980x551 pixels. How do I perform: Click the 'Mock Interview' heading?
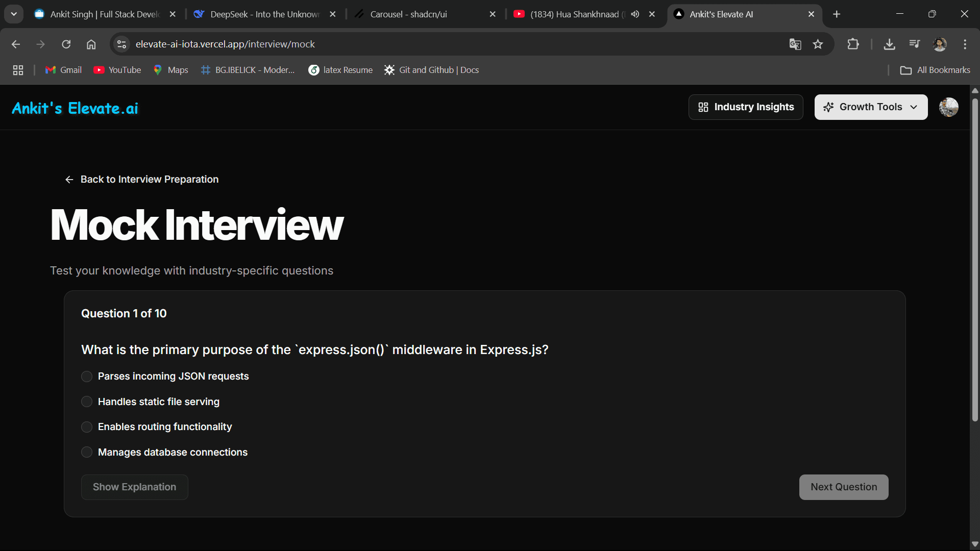pos(197,225)
